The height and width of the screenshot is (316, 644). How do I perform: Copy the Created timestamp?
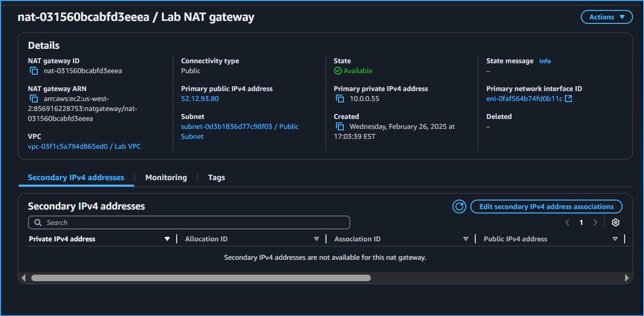coord(340,126)
